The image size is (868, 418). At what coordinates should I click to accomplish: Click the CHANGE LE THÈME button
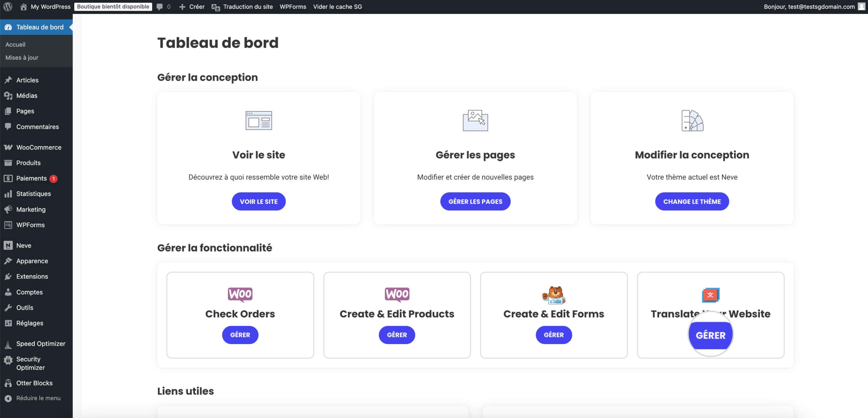coord(692,202)
